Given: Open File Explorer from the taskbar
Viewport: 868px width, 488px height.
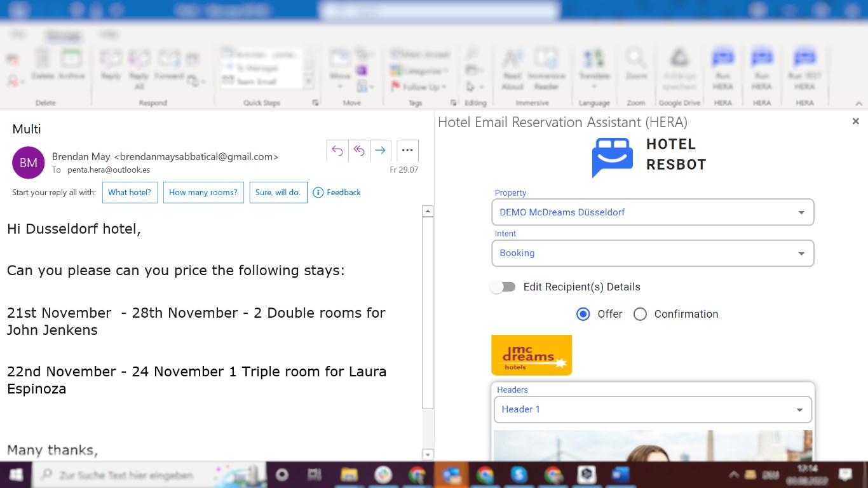Looking at the screenshot, I should click(x=349, y=475).
